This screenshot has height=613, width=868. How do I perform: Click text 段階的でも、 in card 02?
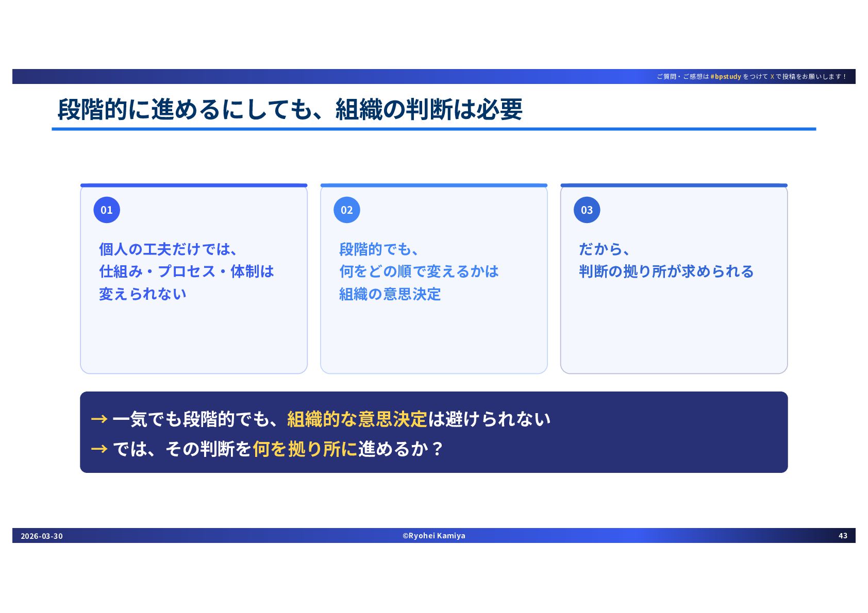[x=379, y=249]
